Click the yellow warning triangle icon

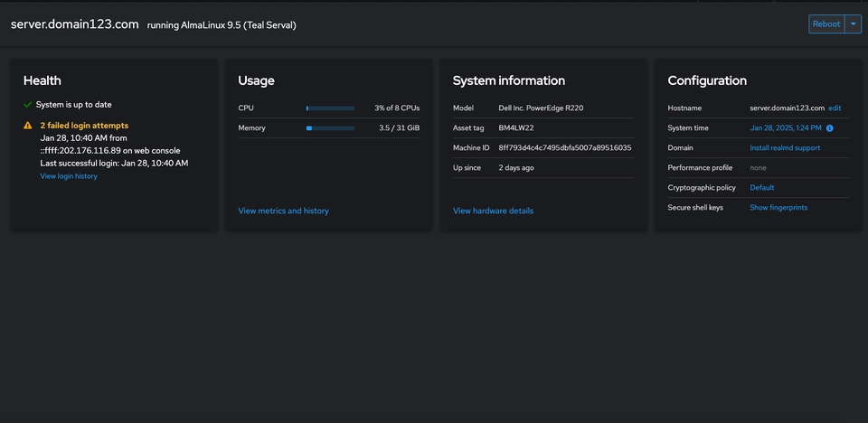(x=28, y=126)
